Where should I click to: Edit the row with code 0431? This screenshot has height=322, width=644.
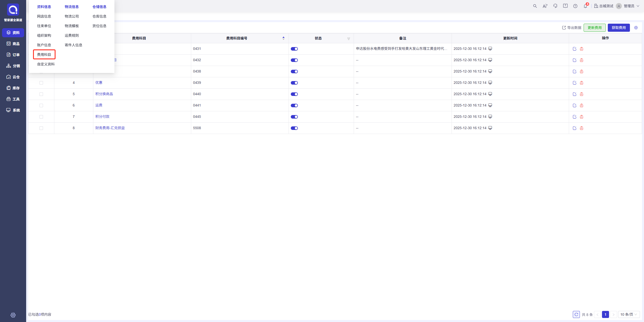(575, 49)
